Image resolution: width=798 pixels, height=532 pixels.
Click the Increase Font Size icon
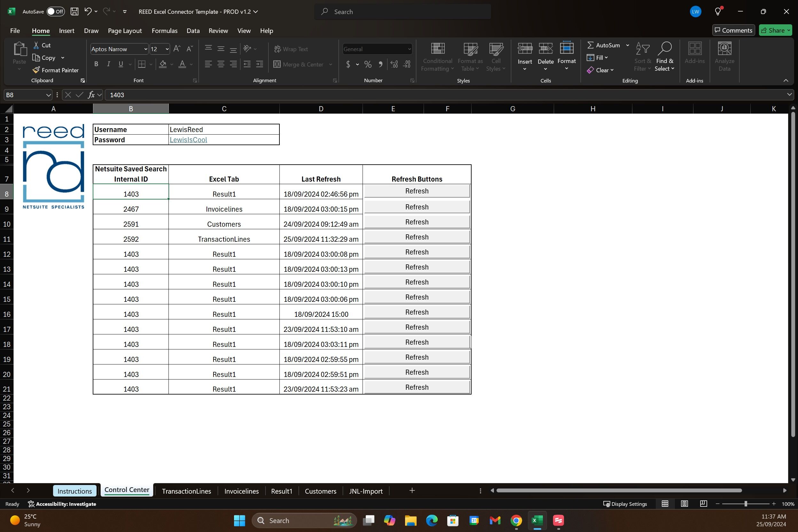pos(177,49)
